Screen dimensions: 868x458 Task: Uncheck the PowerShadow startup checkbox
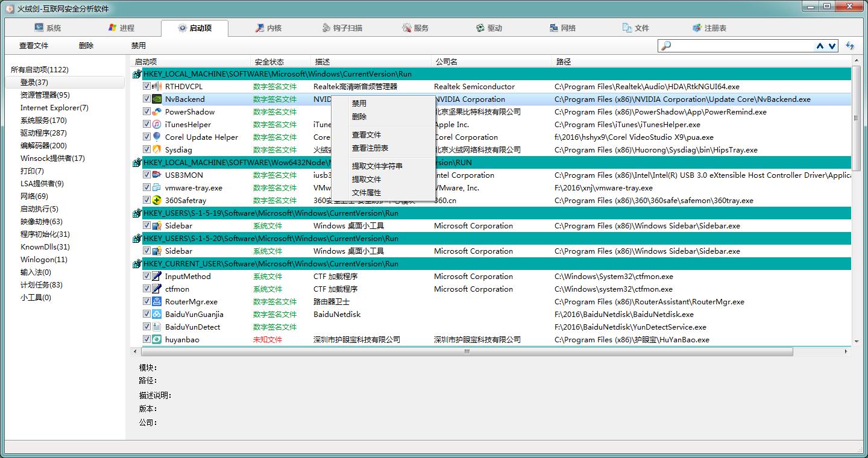[x=146, y=112]
